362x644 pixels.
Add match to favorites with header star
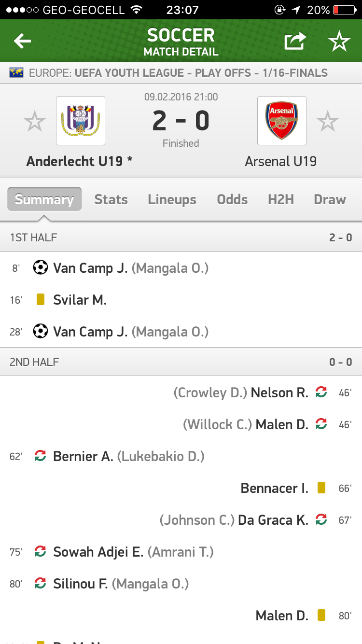pos(339,42)
